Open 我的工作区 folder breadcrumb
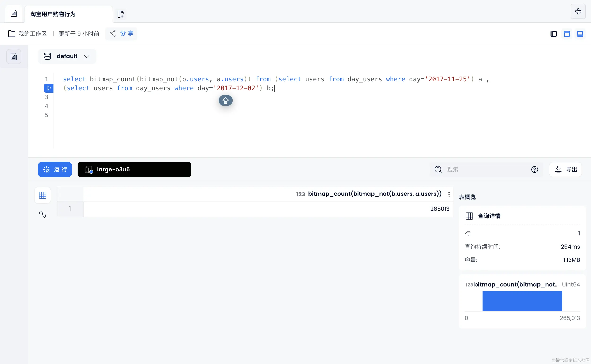591x364 pixels. pyautogui.click(x=27, y=34)
